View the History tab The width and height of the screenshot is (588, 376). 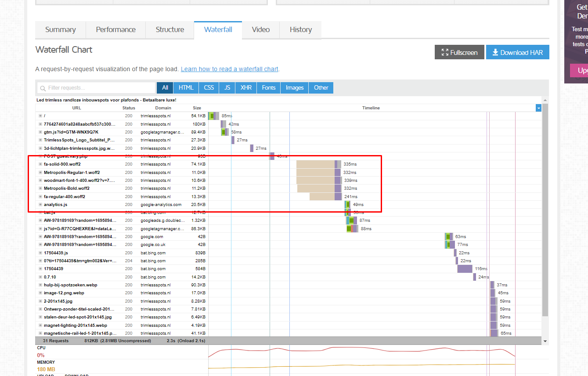[301, 30]
